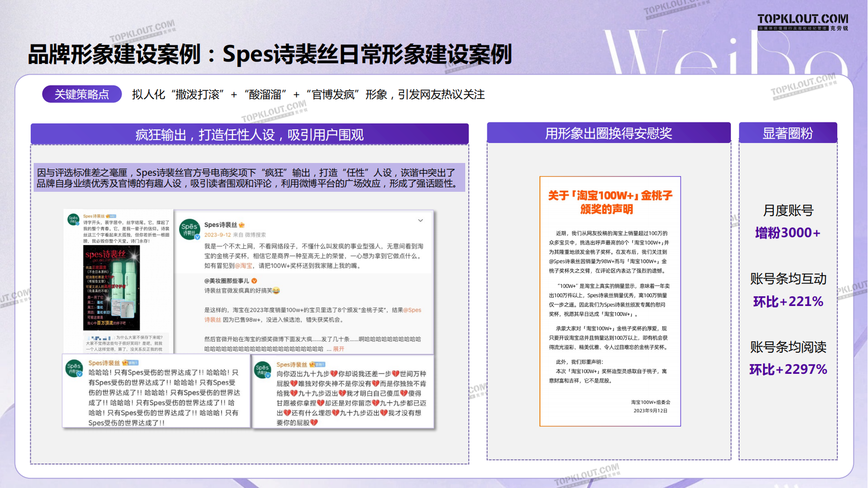Open the 金桃子颁奖的声明 document image
This screenshot has height=488, width=868.
610,301
